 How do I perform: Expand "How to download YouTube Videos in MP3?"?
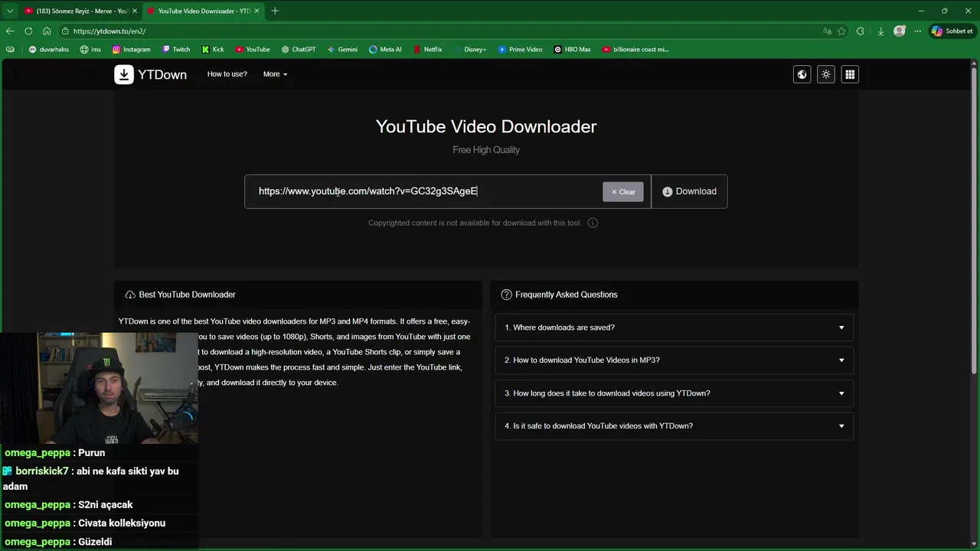674,360
